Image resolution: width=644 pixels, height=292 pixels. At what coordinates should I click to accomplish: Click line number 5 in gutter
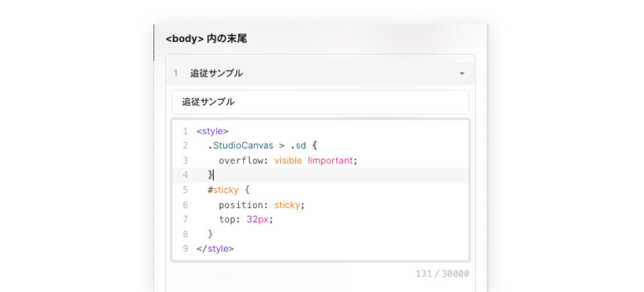pos(185,190)
